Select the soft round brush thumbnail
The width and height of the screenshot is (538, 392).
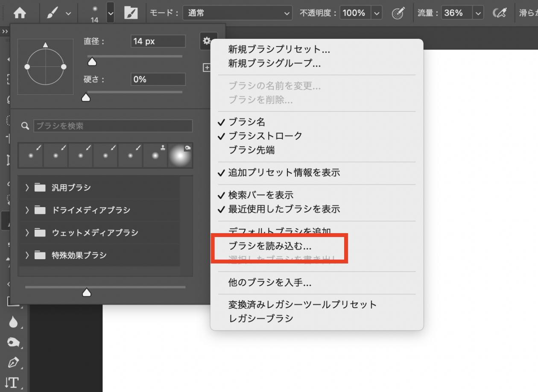tap(180, 155)
